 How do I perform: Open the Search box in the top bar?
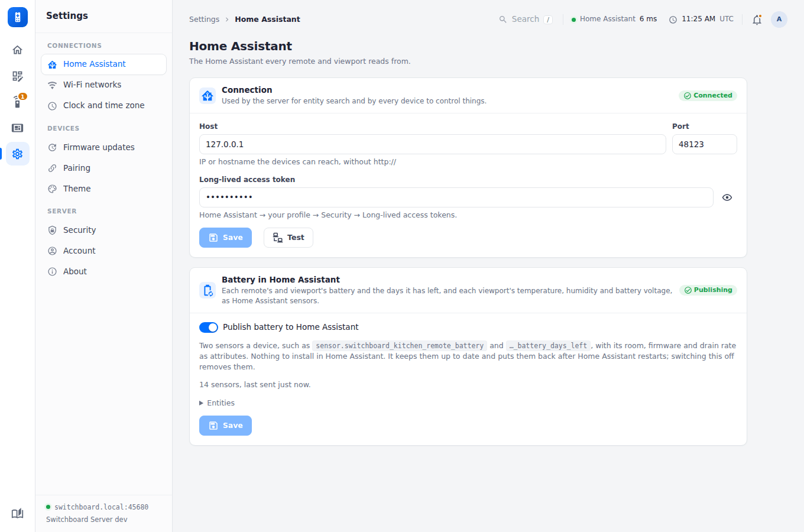526,20
